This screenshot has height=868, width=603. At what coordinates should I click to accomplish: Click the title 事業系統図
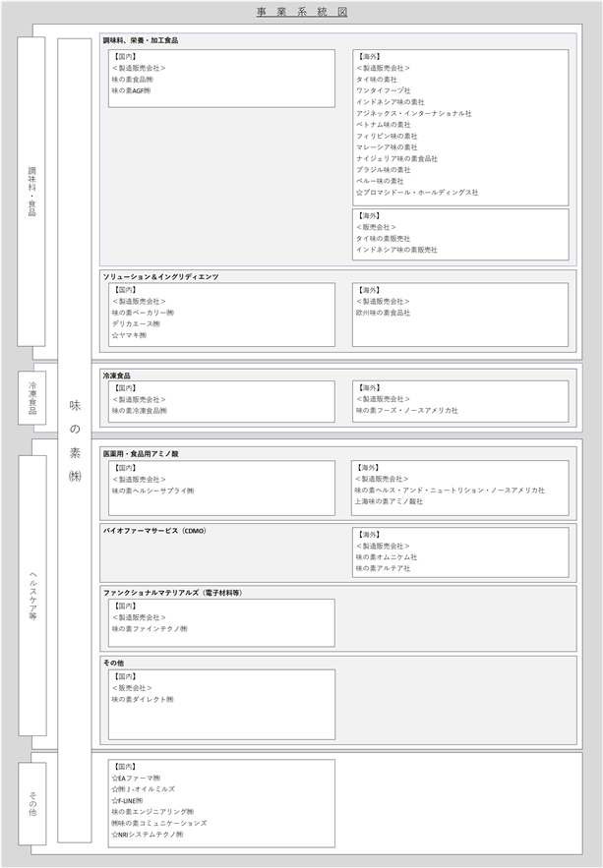pos(302,12)
